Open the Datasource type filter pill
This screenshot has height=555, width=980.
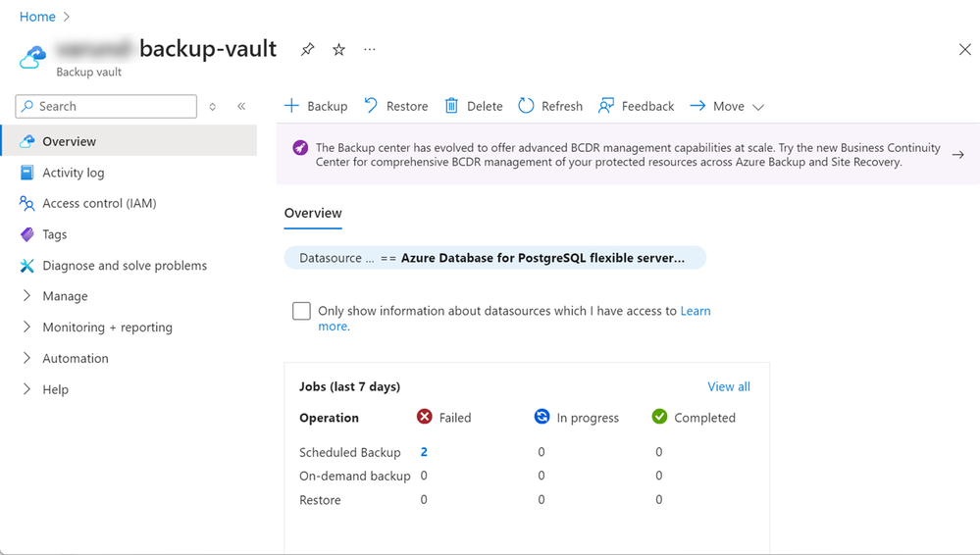pyautogui.click(x=495, y=258)
